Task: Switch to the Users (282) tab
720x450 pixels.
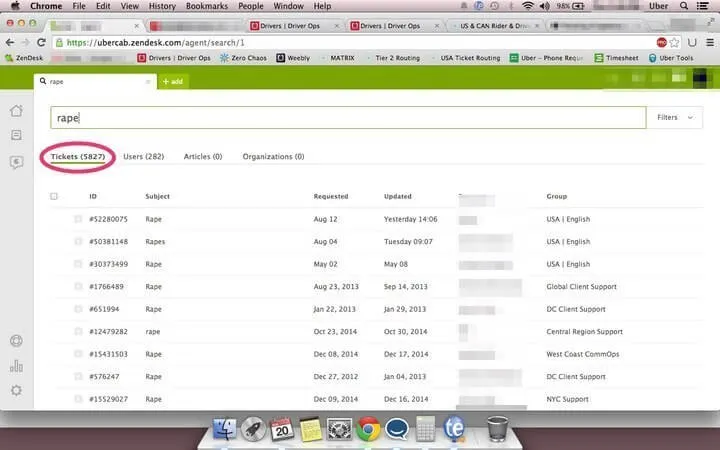Action: click(143, 157)
